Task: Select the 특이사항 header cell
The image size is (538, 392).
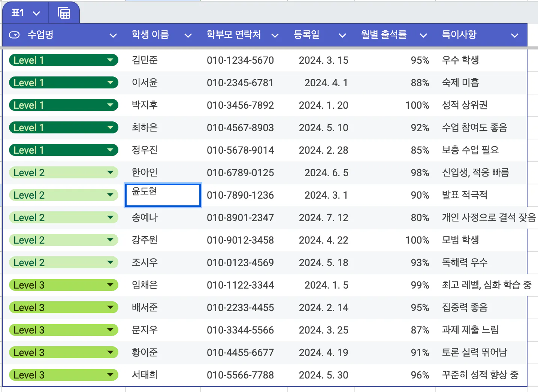Action: coord(481,35)
